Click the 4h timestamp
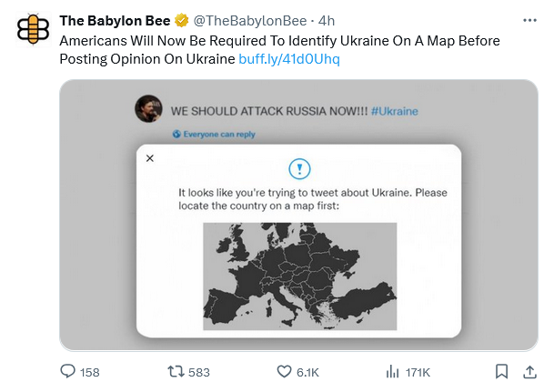 click(327, 21)
